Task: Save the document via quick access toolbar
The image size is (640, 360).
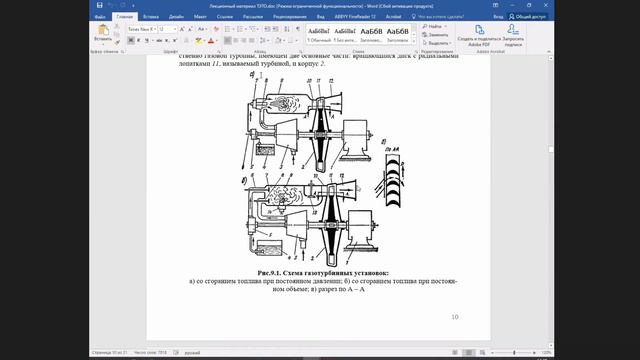Action: (x=100, y=5)
